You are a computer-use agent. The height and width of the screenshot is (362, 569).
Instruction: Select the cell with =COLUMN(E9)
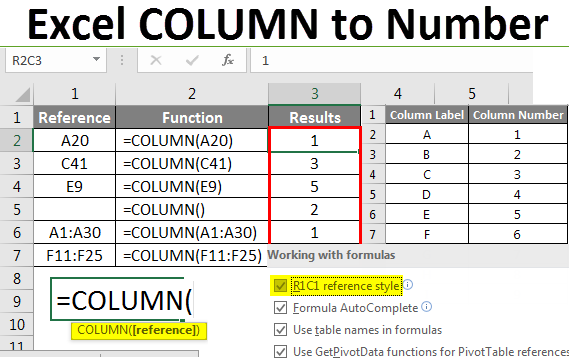point(192,186)
